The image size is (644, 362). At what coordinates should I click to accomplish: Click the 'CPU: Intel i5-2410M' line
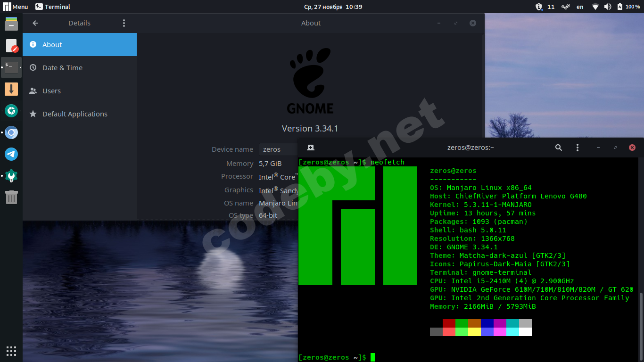(x=502, y=281)
